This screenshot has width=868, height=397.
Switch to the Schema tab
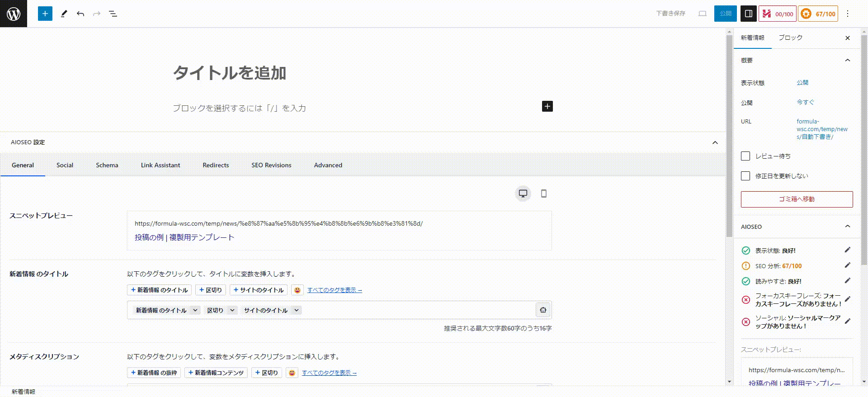point(107,165)
